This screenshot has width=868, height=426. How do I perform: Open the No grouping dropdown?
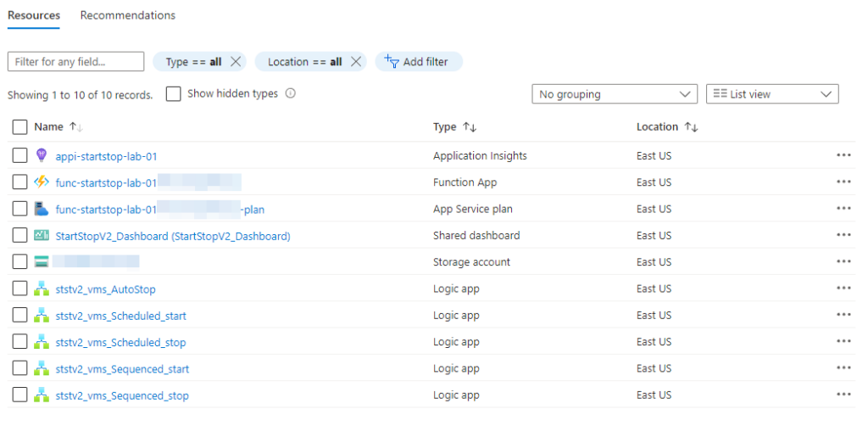tap(615, 94)
